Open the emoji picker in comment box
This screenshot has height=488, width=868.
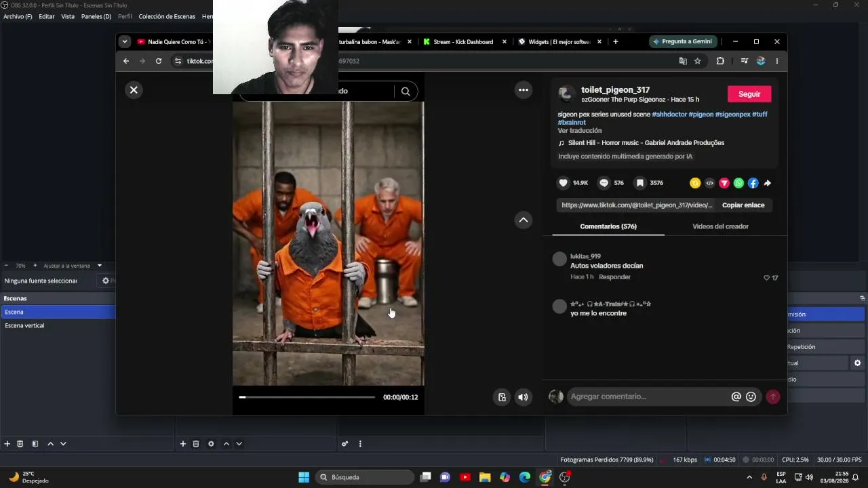751,397
